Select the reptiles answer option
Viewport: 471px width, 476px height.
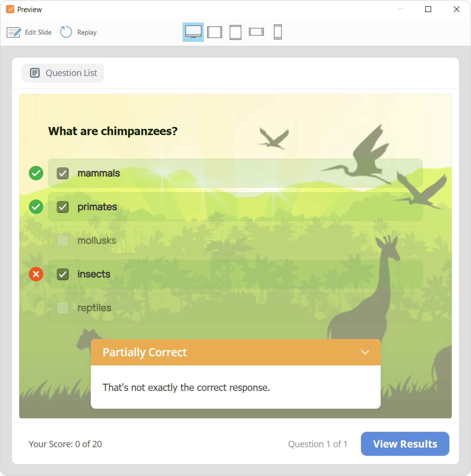click(x=235, y=308)
